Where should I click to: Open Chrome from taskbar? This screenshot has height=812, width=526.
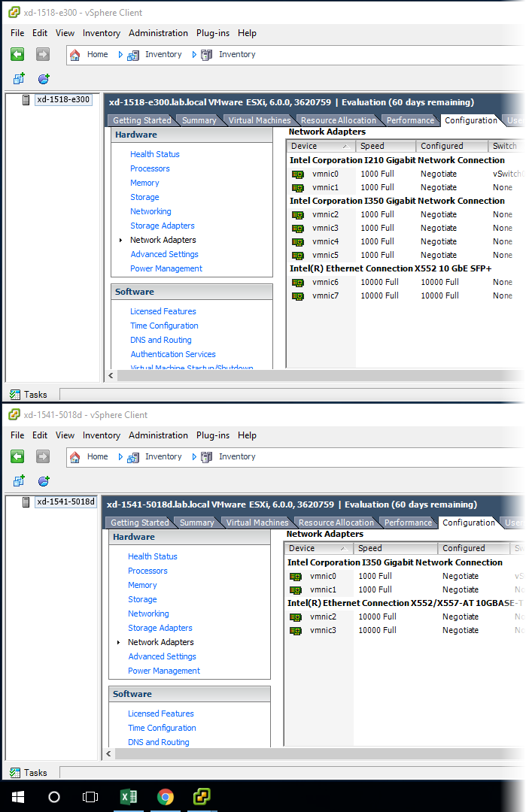[x=166, y=796]
